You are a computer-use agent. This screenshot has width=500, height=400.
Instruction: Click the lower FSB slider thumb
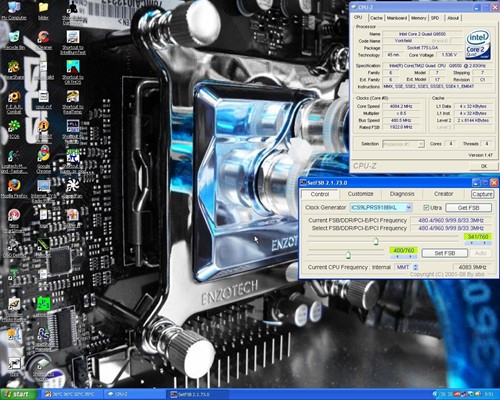coord(348,255)
